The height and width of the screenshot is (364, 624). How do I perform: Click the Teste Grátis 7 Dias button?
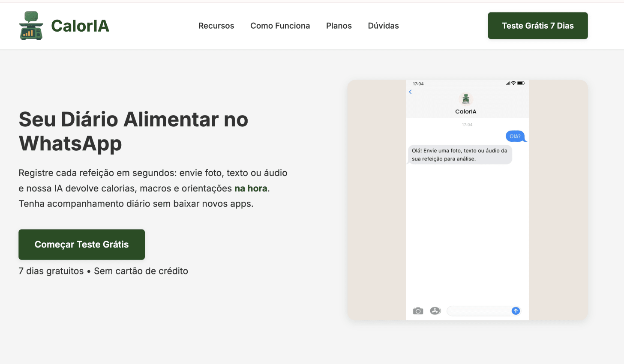(537, 26)
